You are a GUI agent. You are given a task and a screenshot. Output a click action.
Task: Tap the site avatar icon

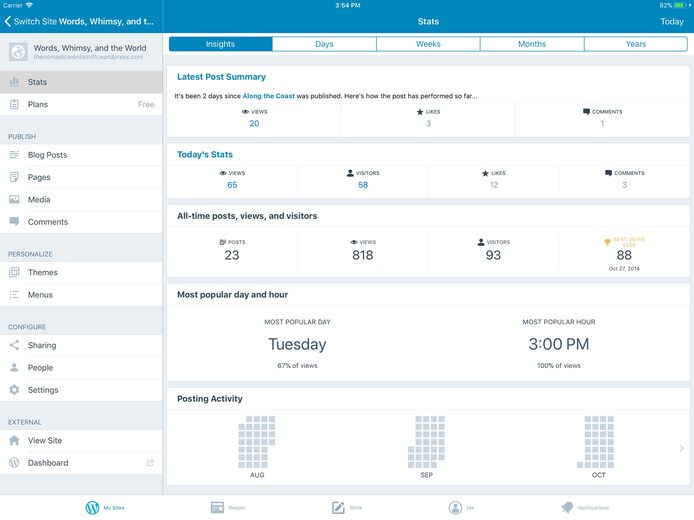pyautogui.click(x=18, y=52)
